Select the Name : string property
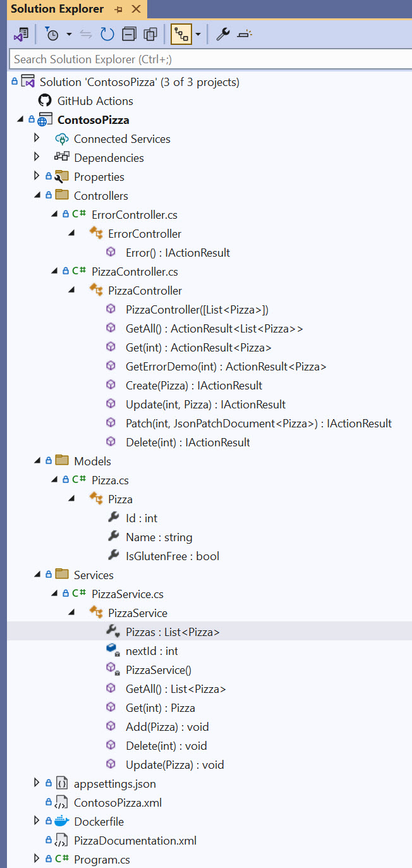Viewport: 412px width, 868px height. click(159, 537)
